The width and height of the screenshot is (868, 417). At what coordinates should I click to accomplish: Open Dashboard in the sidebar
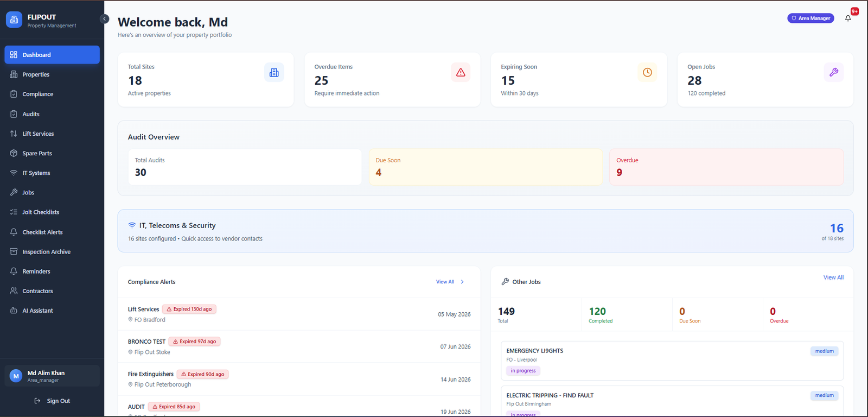coord(52,55)
